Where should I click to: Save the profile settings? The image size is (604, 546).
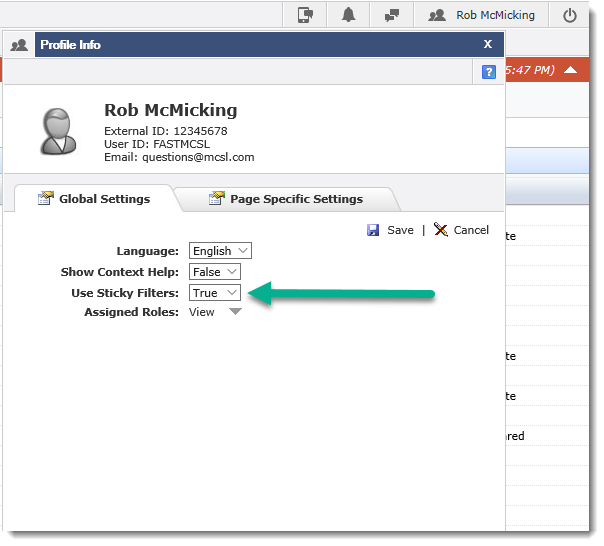point(390,230)
